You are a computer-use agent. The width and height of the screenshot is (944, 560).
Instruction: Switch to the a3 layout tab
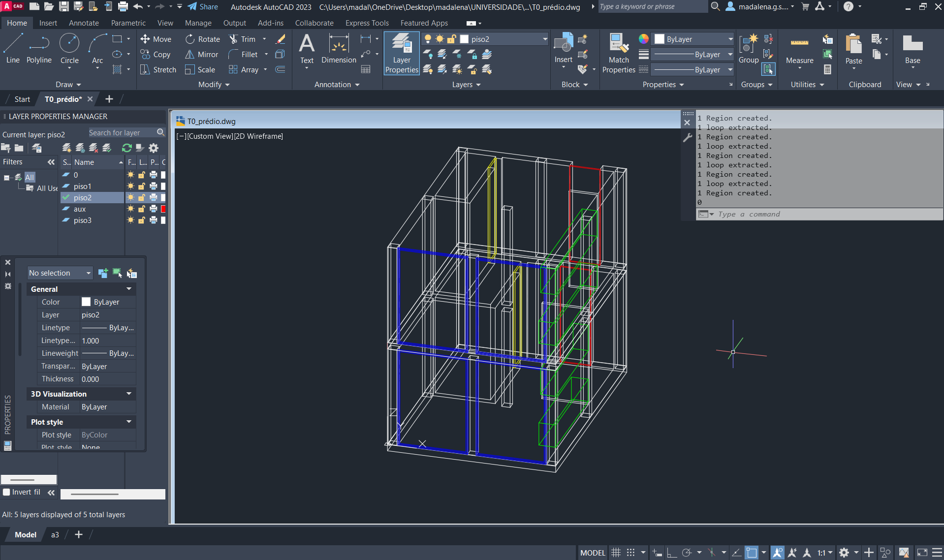(x=55, y=535)
